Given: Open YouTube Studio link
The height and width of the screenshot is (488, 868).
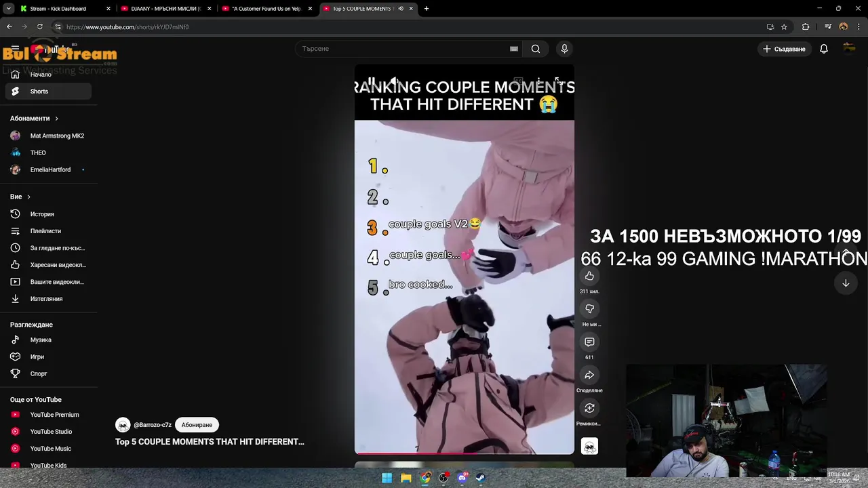Looking at the screenshot, I should [48, 432].
